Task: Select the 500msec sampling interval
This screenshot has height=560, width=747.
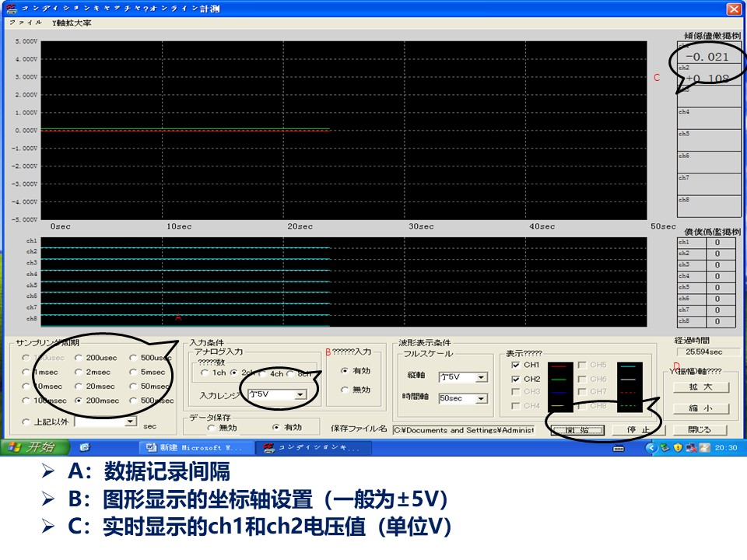Action: point(133,401)
